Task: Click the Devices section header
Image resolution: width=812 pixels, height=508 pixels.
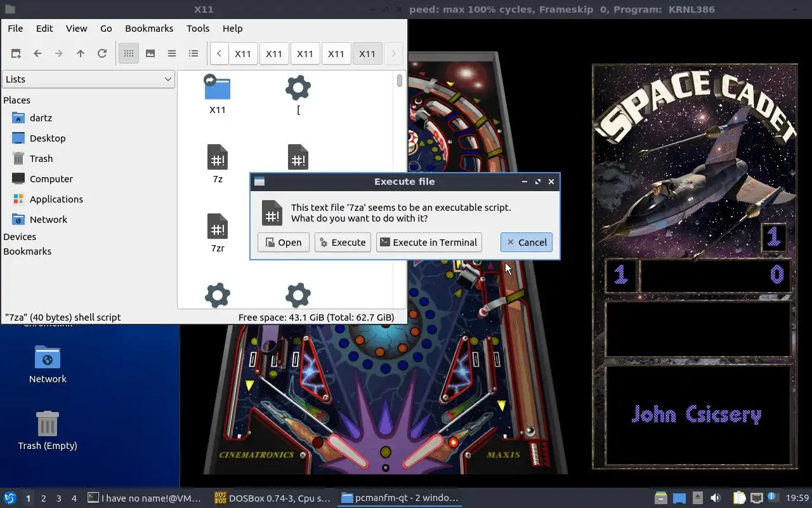Action: tap(20, 236)
